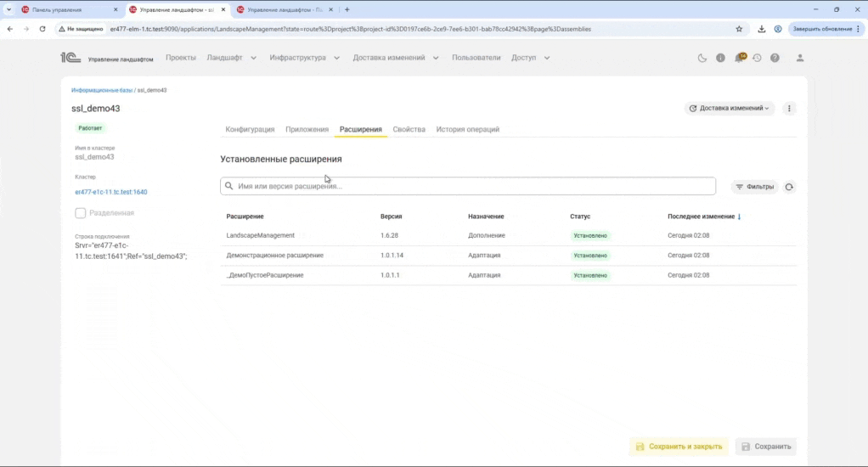This screenshot has width=868, height=467.
Task: Click version 1.6.28 cell
Action: [x=389, y=235]
